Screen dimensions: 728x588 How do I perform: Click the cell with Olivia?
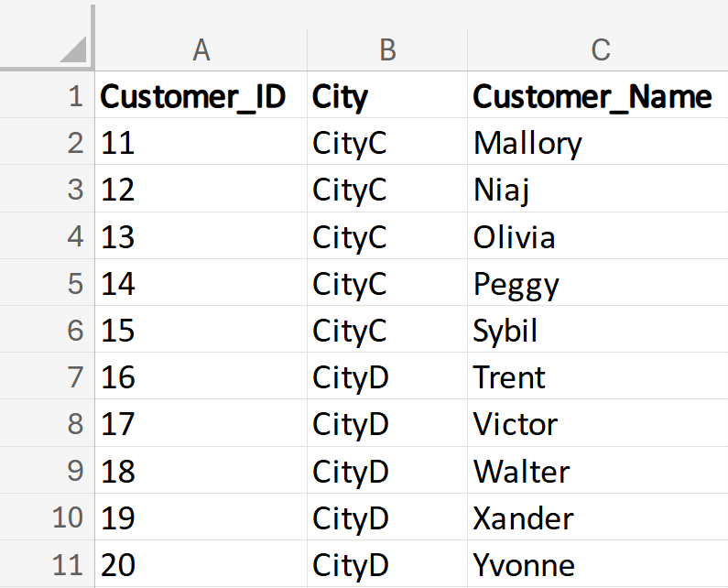click(x=515, y=238)
